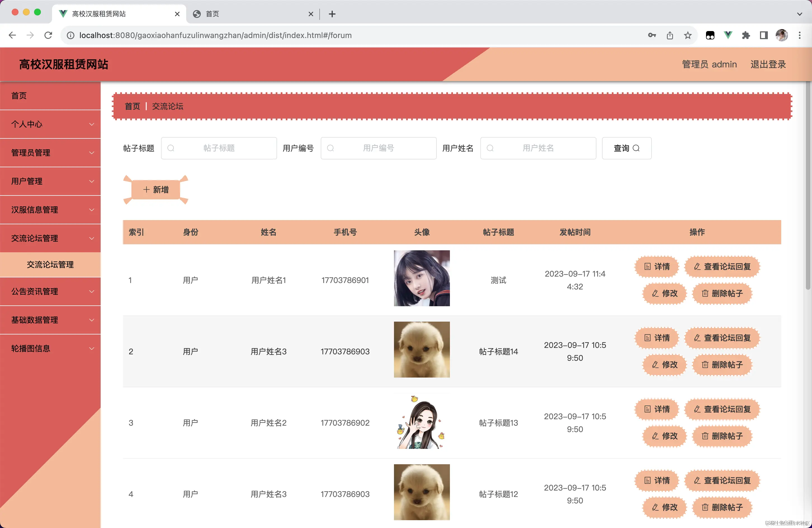The height and width of the screenshot is (528, 812).
Task: Bookmark page with star icon
Action: pyautogui.click(x=688, y=35)
